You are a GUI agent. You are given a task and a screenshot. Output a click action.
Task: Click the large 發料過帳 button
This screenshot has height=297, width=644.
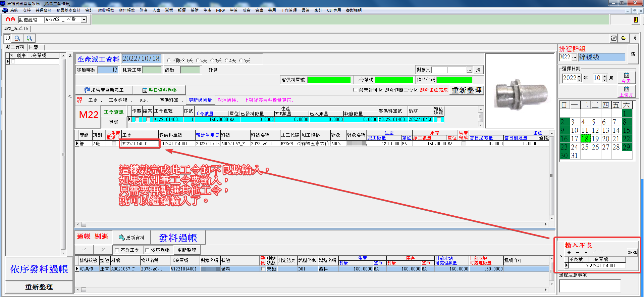click(x=178, y=238)
